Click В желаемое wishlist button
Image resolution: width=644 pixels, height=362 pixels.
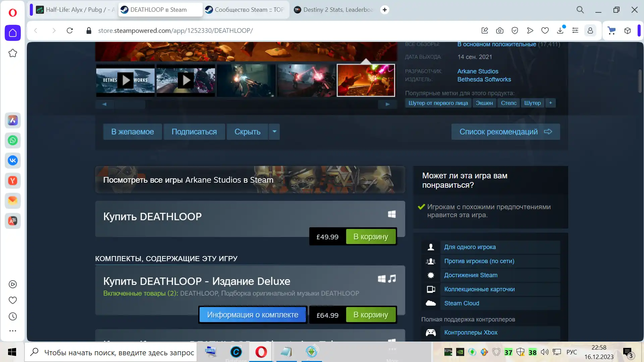(132, 132)
